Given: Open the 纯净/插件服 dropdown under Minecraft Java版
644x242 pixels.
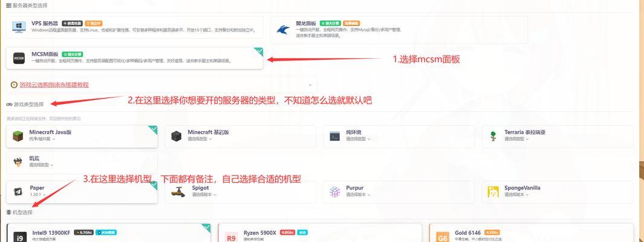Looking at the screenshot, I should click(42, 139).
